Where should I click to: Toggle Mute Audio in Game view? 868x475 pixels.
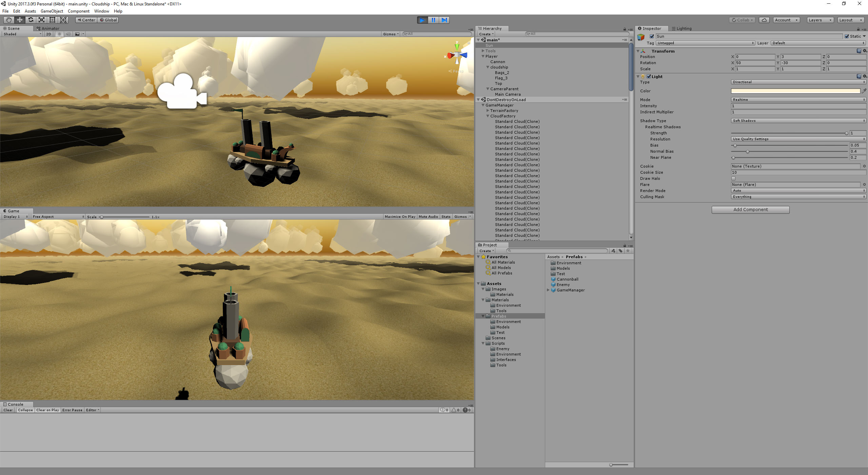click(428, 217)
